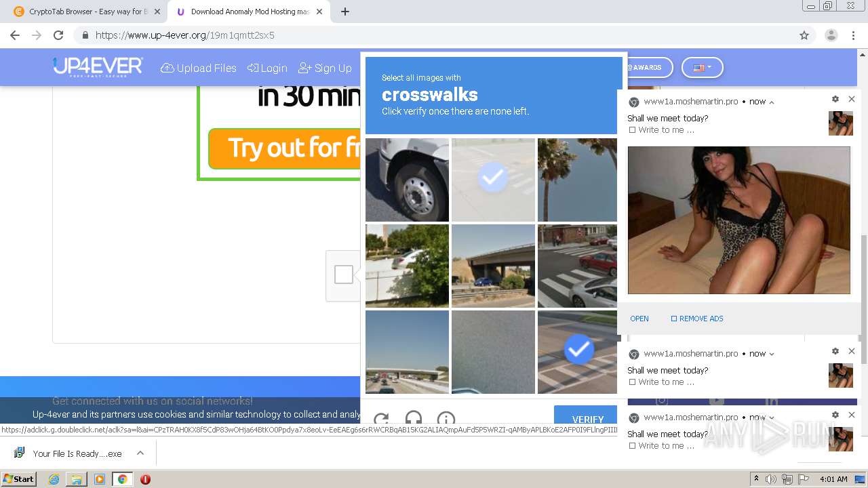
Task: Select the gray asphalt captcha tile
Action: point(493,352)
